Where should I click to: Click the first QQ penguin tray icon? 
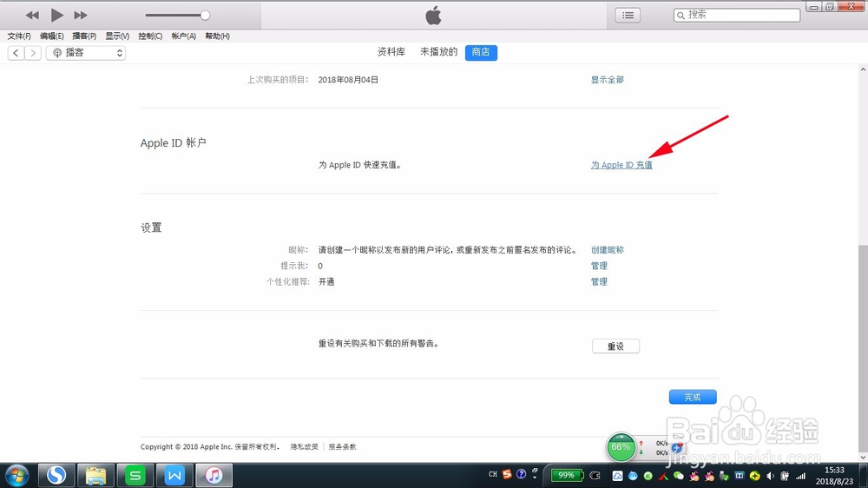tap(694, 476)
